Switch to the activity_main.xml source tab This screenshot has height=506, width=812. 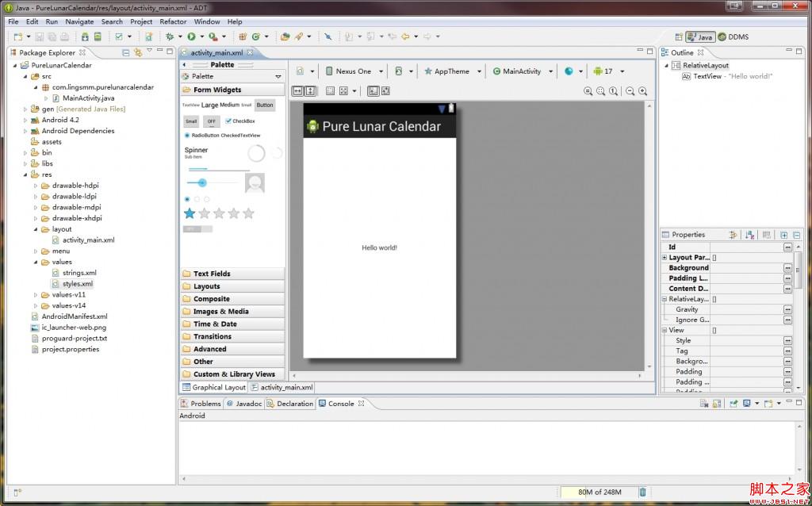coord(282,388)
